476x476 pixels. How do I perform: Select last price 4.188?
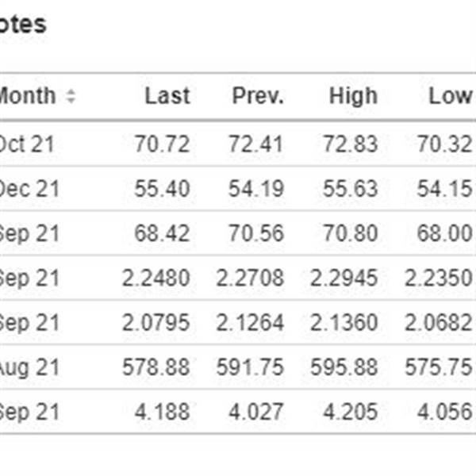(x=162, y=412)
